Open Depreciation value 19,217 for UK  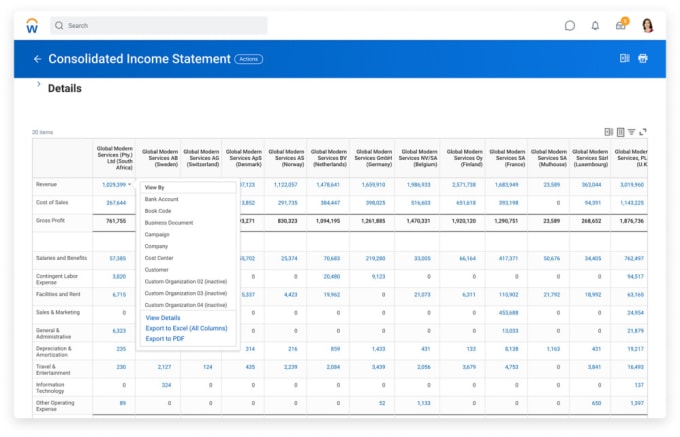tap(635, 349)
